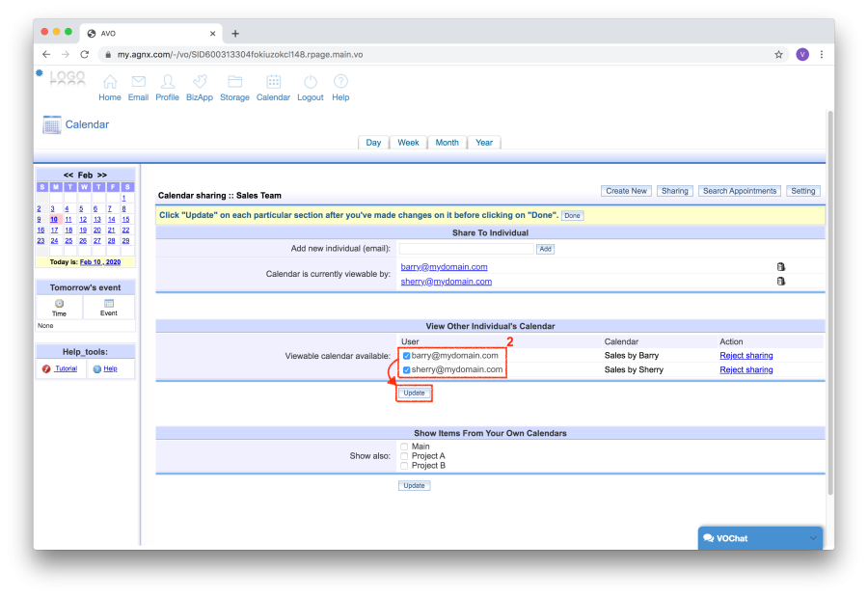This screenshot has width=868, height=597.
Task: Open the Help question mark icon
Action: pyautogui.click(x=340, y=83)
